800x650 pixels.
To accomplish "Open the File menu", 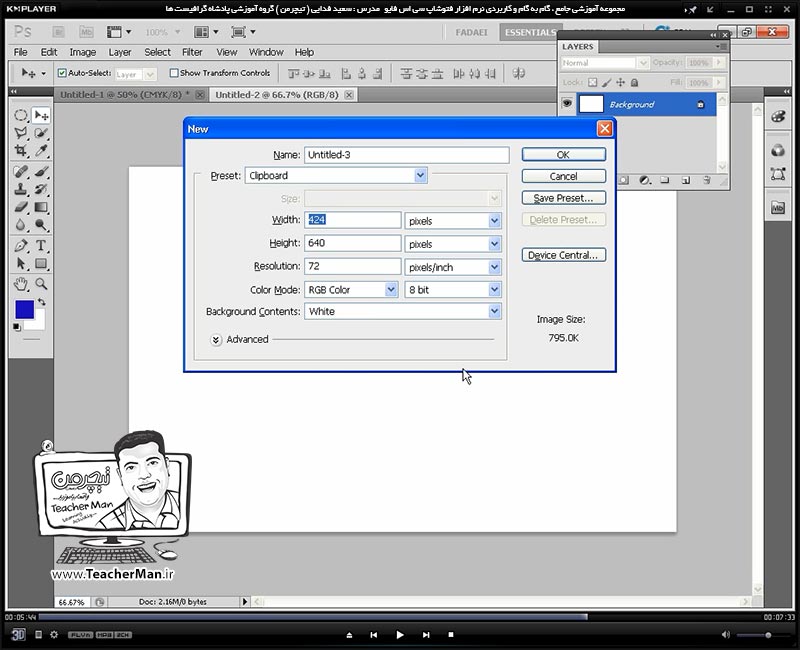I will [20, 52].
